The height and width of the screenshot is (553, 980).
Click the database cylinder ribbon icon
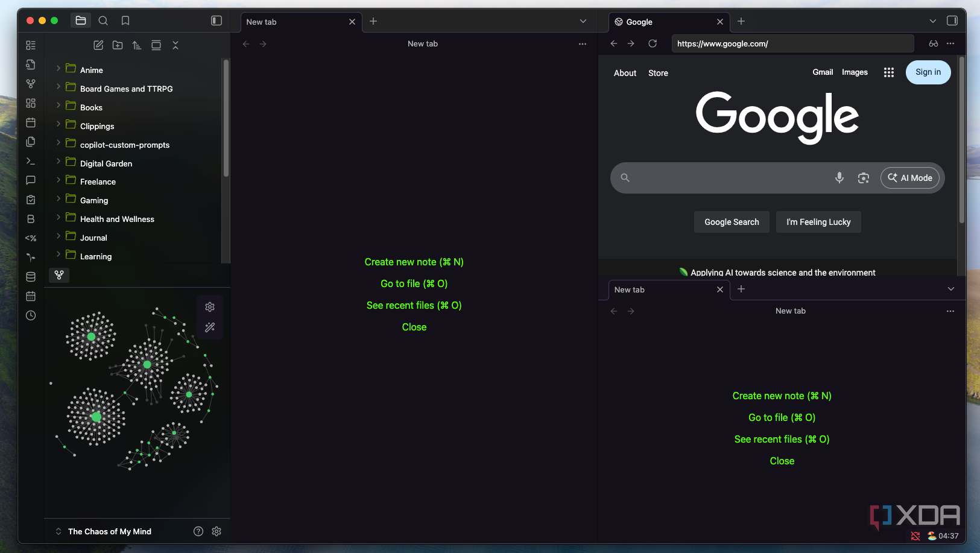(31, 277)
